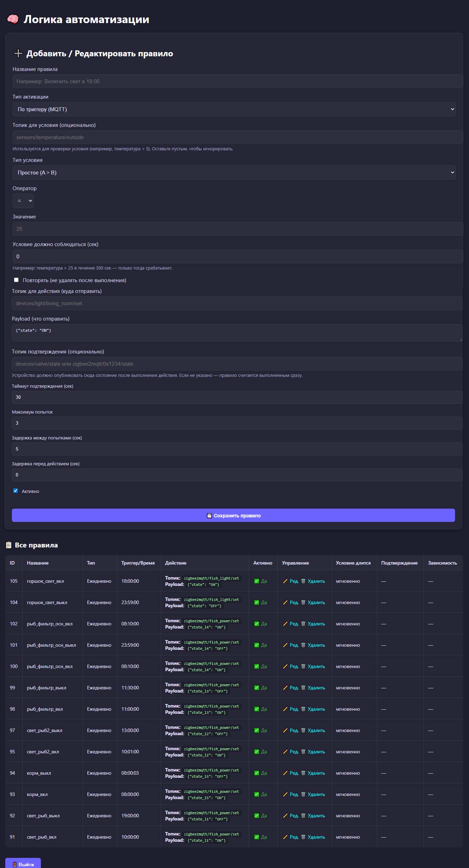Open the Оператор selector
The height and width of the screenshot is (868, 469).
[23, 201]
